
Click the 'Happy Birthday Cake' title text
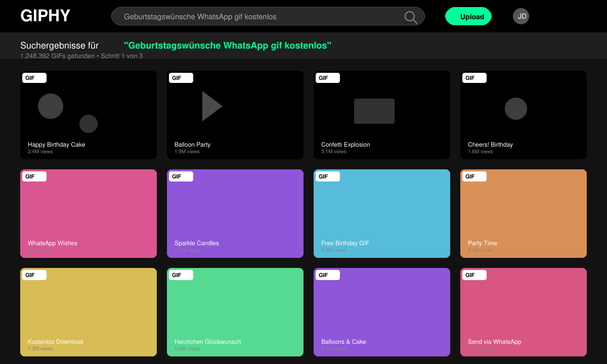click(57, 145)
